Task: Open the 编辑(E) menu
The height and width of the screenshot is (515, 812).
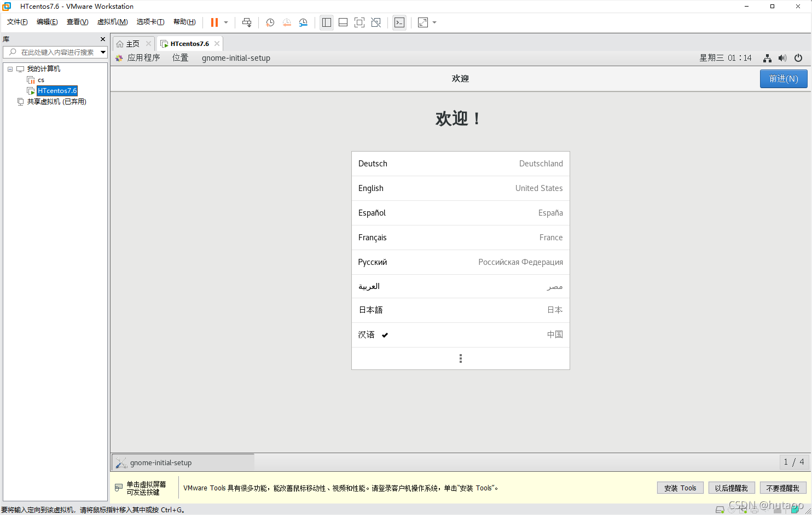Action: [x=47, y=22]
